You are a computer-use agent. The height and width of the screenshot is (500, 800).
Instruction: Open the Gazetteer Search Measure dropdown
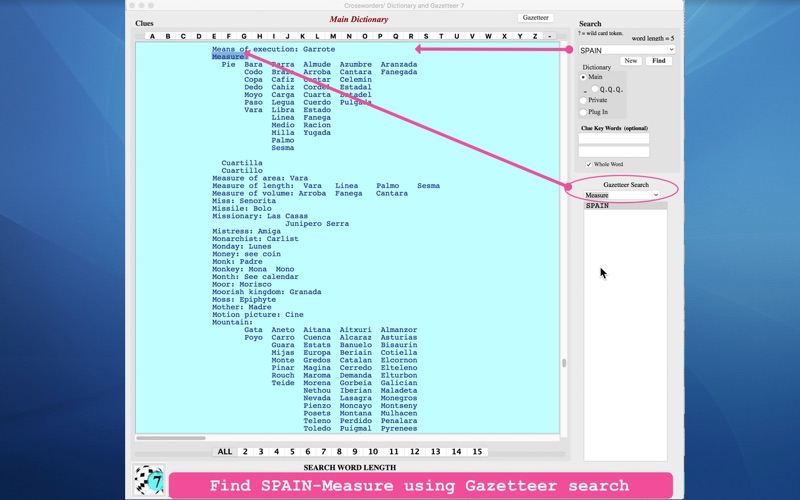(x=656, y=195)
